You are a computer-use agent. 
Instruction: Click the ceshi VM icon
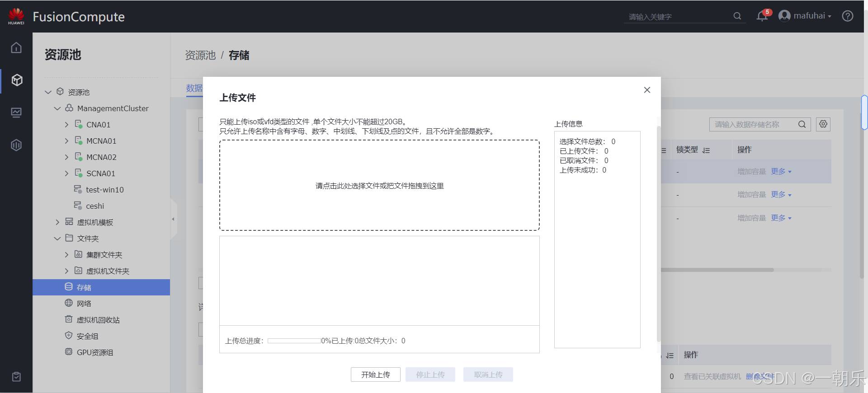(x=78, y=206)
